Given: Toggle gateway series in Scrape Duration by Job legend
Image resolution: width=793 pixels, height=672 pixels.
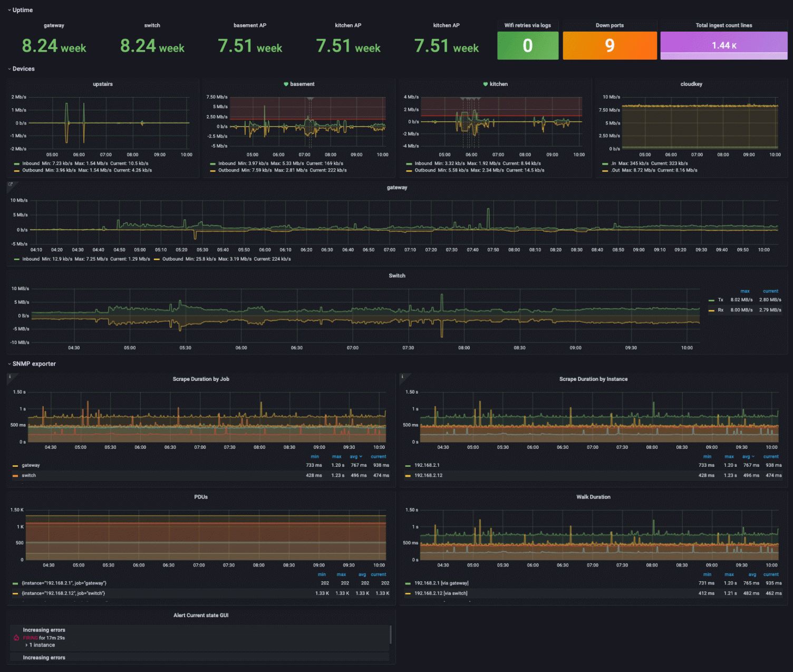Looking at the screenshot, I should 31,465.
